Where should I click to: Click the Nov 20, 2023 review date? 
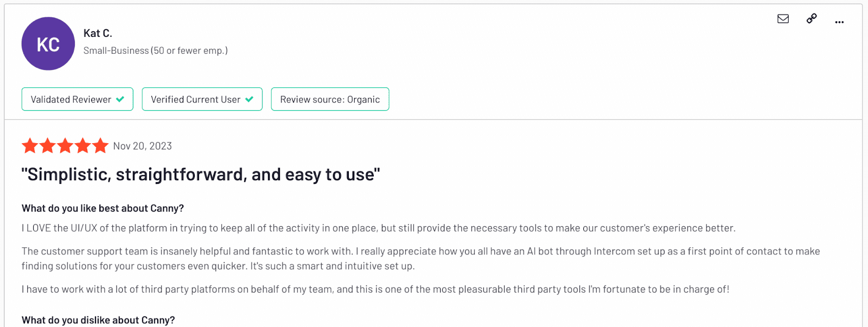[x=143, y=146]
